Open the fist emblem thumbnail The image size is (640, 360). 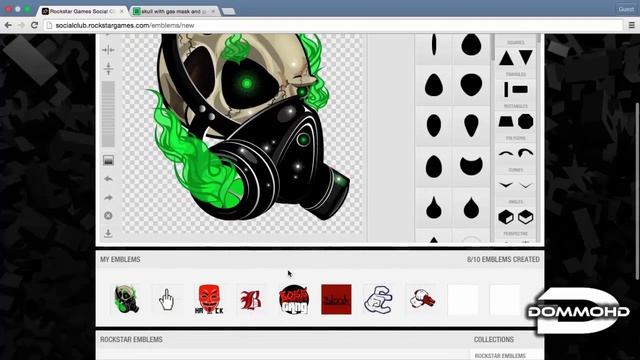coord(422,300)
